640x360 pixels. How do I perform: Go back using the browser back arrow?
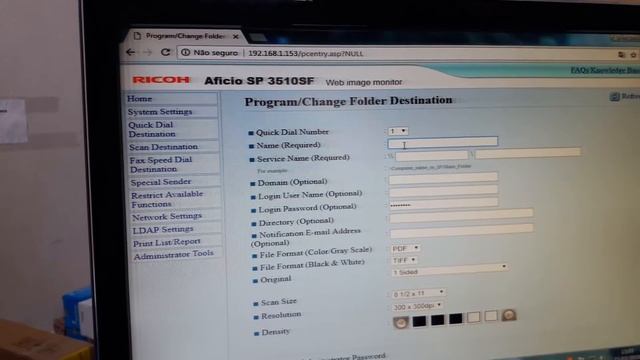point(130,52)
